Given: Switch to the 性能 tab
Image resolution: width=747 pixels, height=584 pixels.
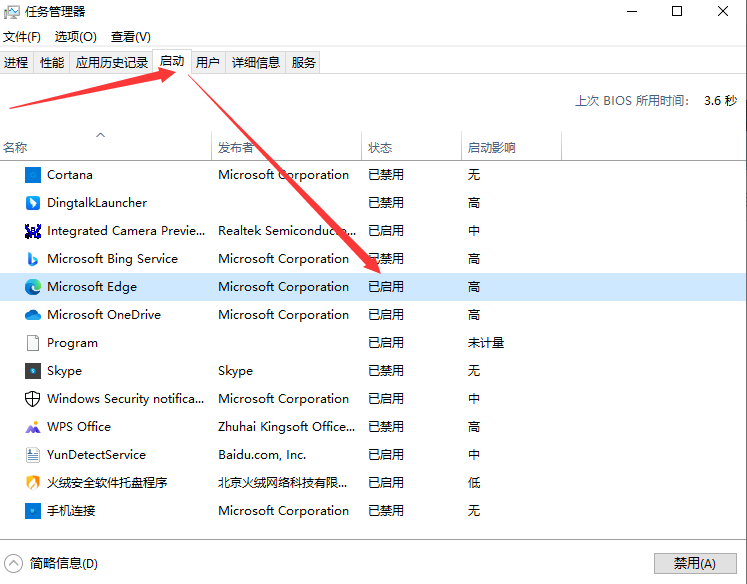Looking at the screenshot, I should pyautogui.click(x=51, y=62).
